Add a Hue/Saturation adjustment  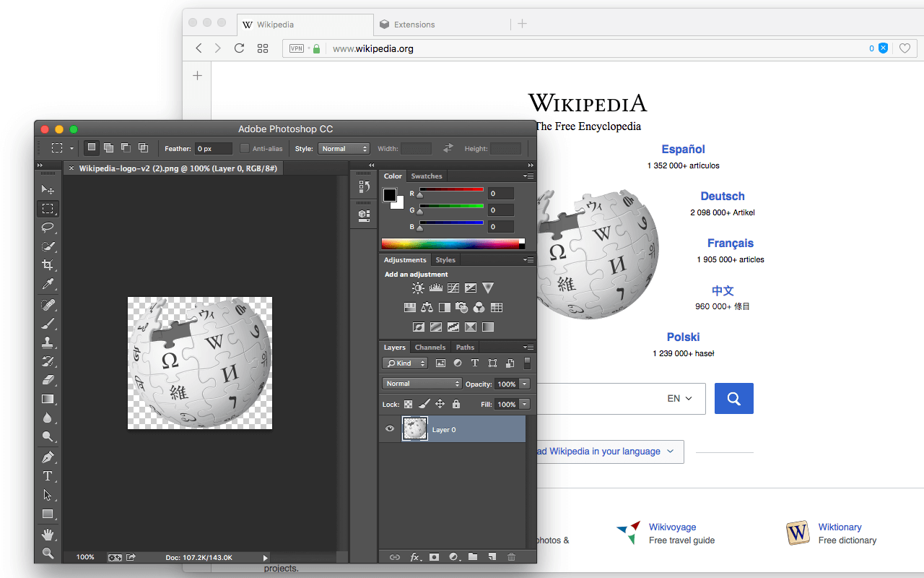(409, 308)
